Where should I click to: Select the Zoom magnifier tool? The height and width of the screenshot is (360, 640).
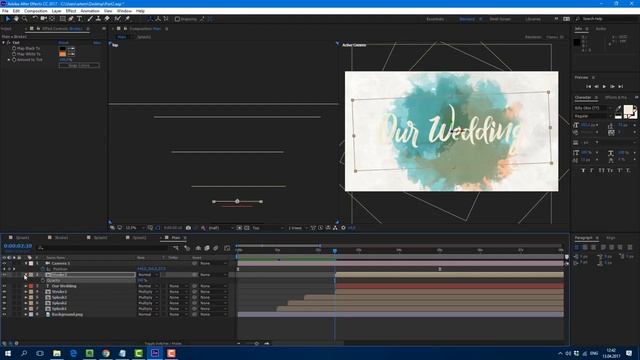coord(24,19)
